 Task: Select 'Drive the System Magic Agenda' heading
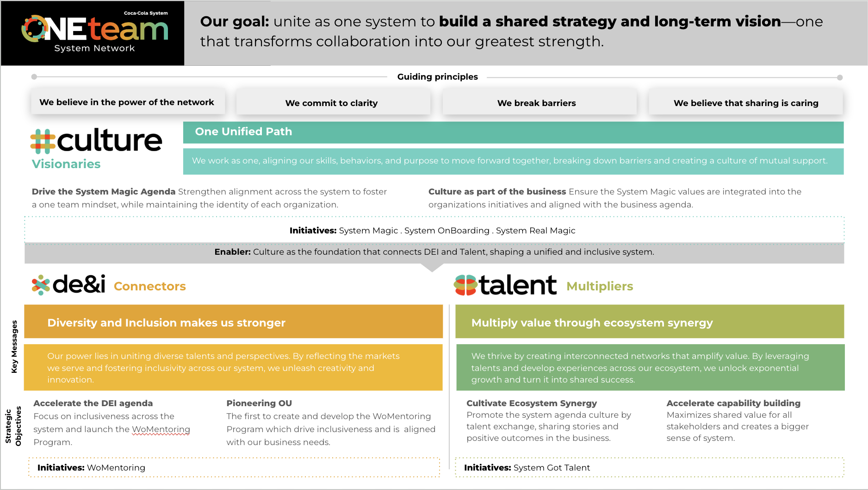pos(104,192)
